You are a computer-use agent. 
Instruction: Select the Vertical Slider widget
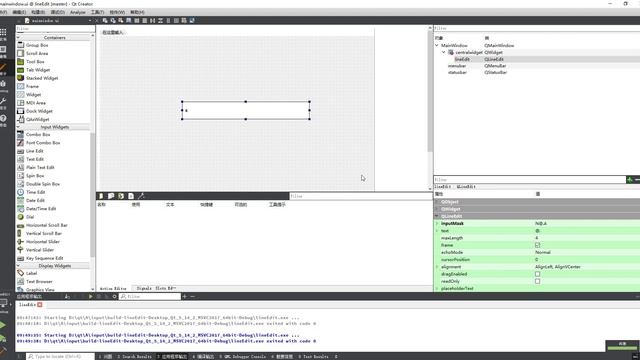36,250
